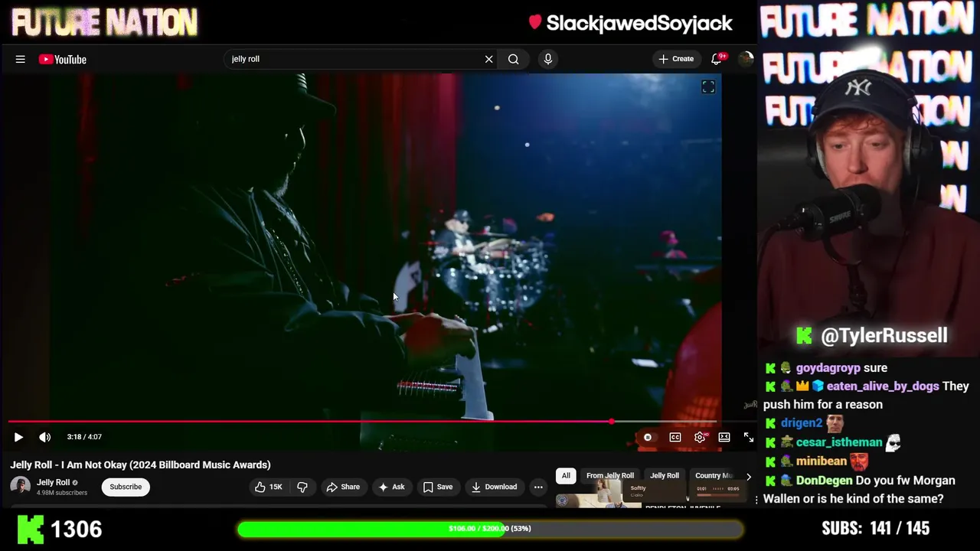This screenshot has height=551, width=980.
Task: Subscribe to Jelly Roll
Action: click(x=126, y=487)
